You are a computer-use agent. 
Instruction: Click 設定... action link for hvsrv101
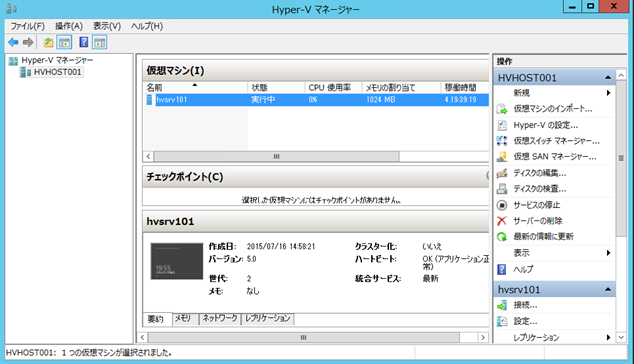(x=525, y=322)
